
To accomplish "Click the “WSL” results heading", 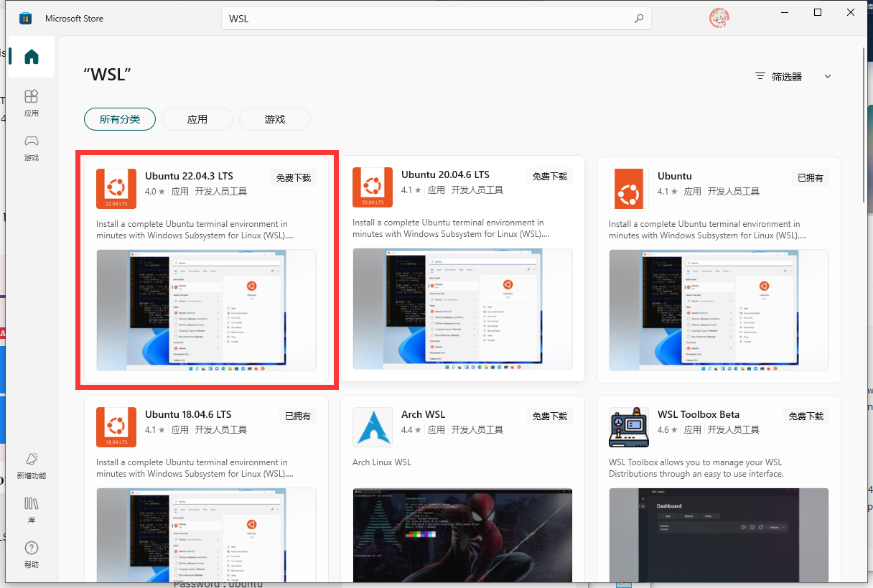I will click(108, 74).
